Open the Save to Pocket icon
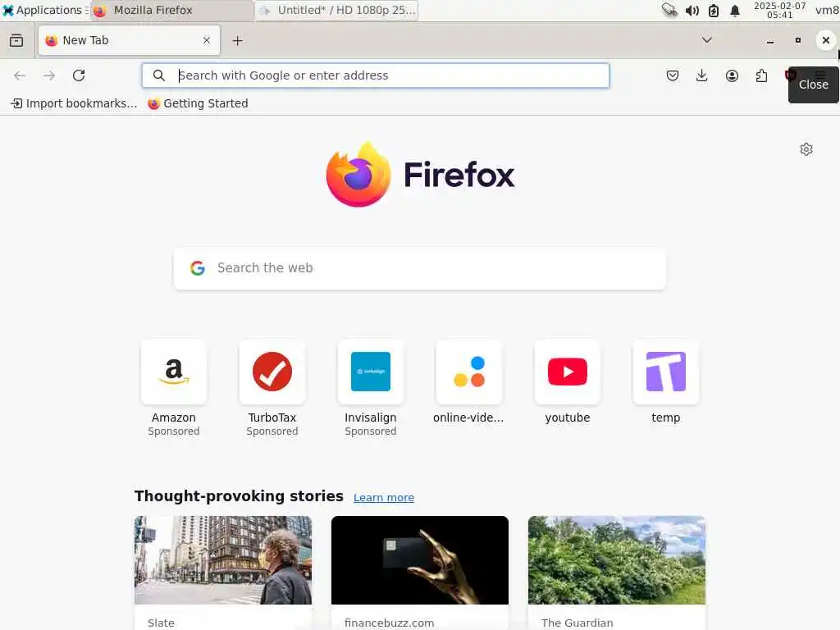Viewport: 840px width, 630px height. (673, 75)
